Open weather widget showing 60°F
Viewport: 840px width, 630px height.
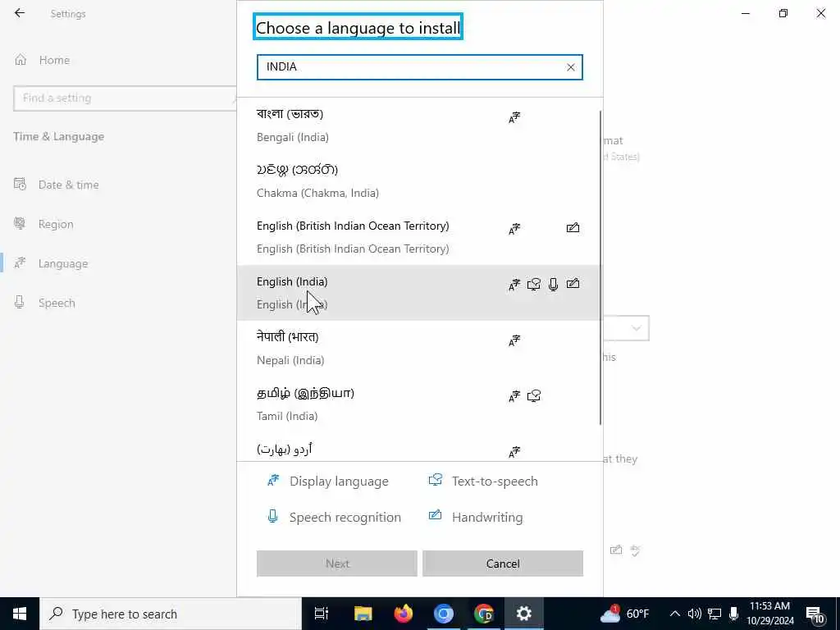624,614
